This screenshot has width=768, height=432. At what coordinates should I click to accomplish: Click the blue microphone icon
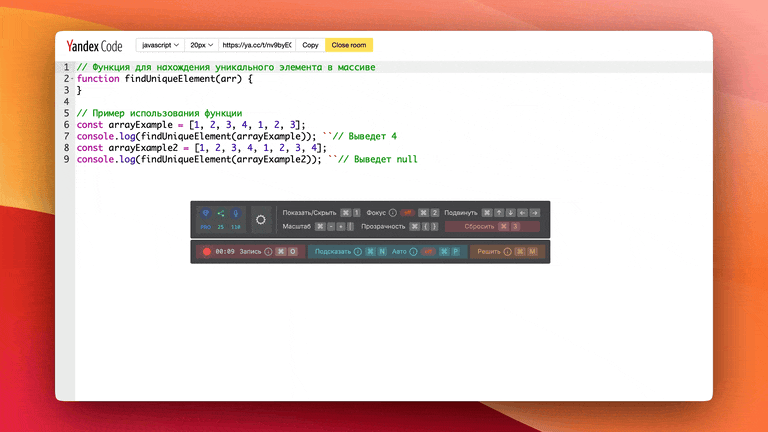click(x=235, y=213)
